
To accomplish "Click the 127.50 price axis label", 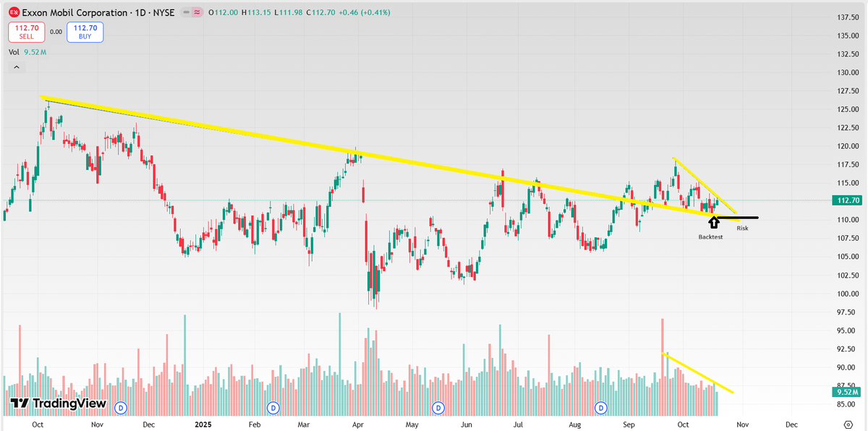I will [846, 91].
